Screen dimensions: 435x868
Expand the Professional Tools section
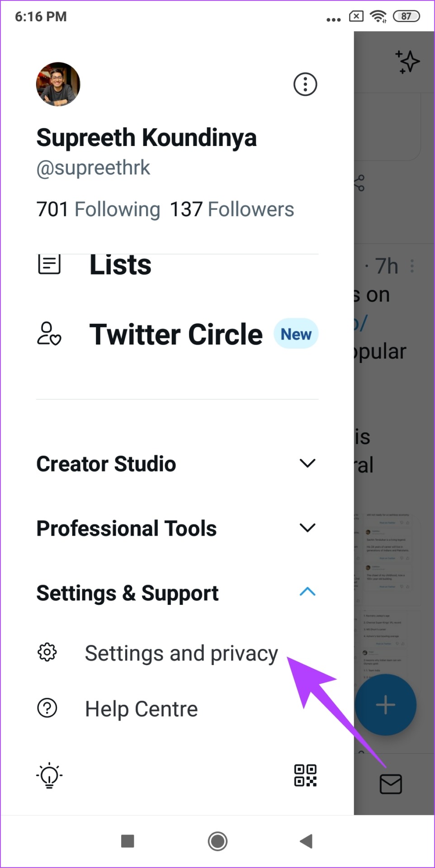307,528
